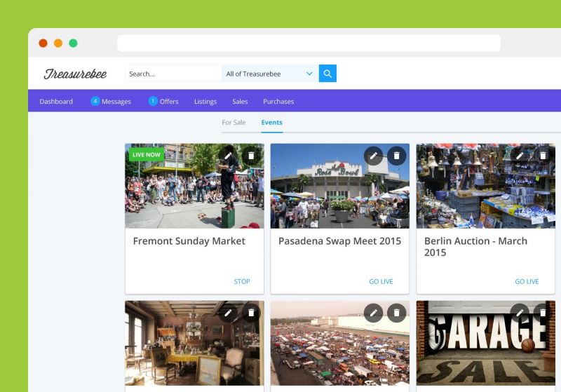Delete the Fremont Sunday Market event

(251, 156)
